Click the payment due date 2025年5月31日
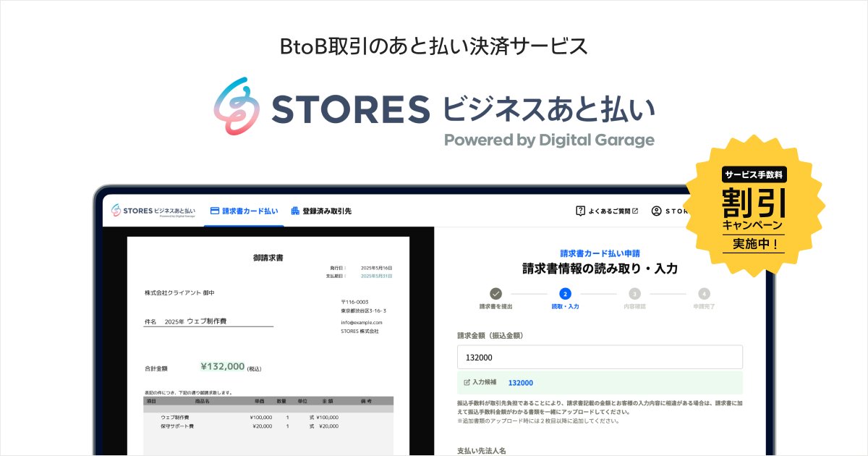 tap(376, 276)
